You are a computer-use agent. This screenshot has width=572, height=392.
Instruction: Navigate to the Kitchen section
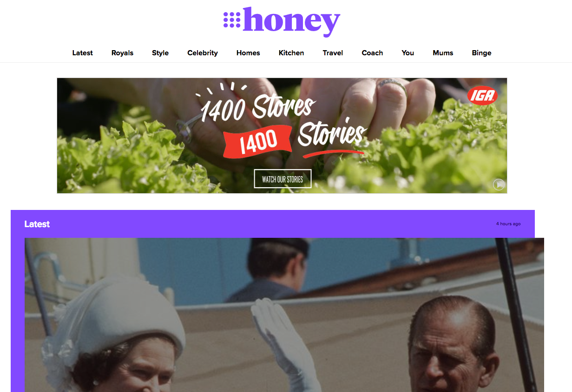tap(291, 53)
